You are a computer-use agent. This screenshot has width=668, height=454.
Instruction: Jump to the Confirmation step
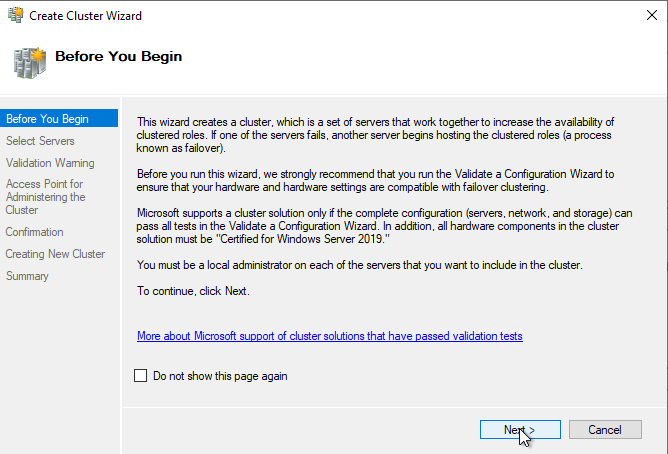[35, 232]
